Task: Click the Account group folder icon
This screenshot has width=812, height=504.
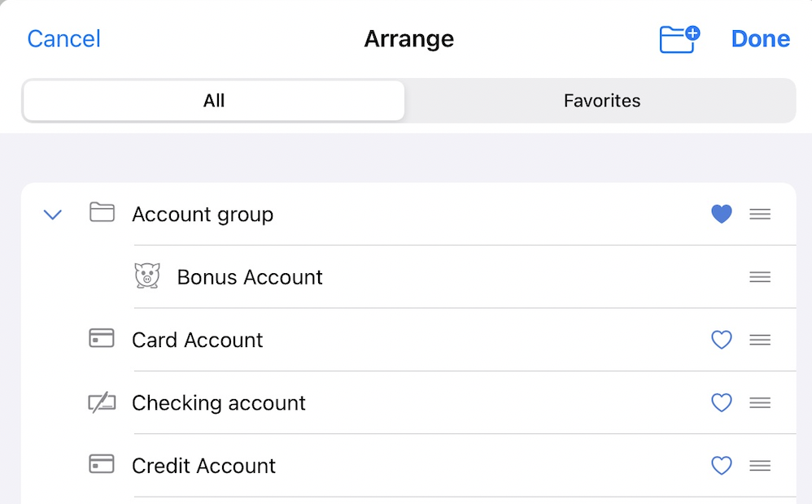Action: 102,213
